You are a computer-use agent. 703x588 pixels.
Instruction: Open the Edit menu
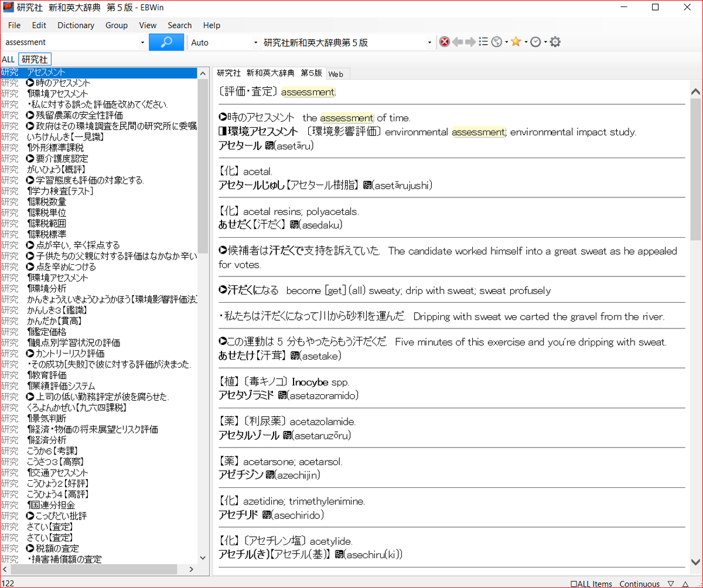tap(39, 25)
